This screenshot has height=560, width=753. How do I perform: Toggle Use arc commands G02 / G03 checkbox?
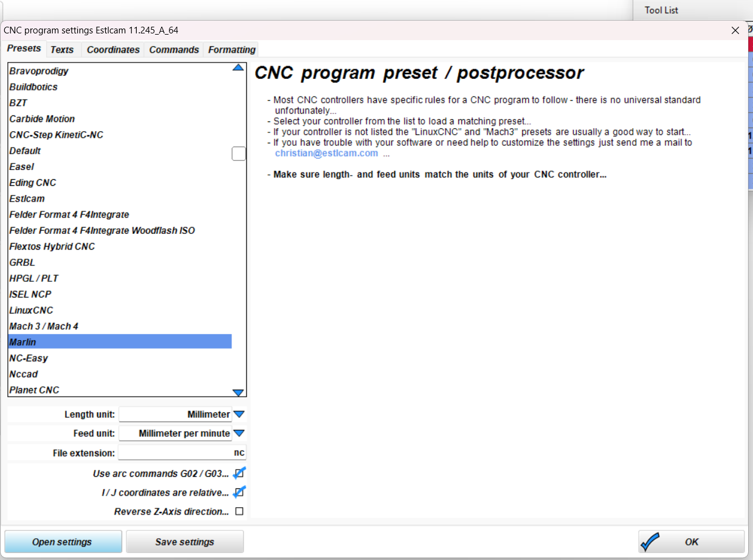click(239, 474)
